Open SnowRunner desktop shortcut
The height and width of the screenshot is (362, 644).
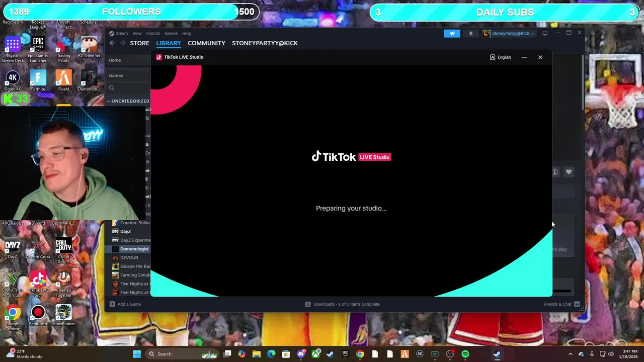(63, 316)
